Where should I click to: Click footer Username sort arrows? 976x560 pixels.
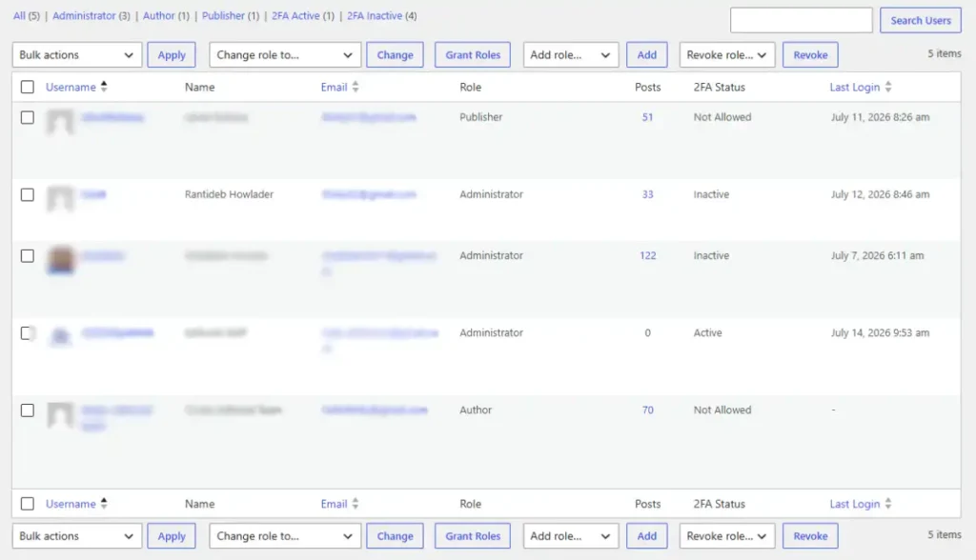104,504
